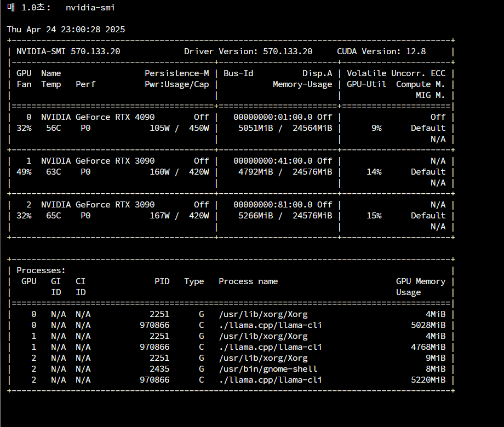Click the '5220MiB' process memory value
The height and width of the screenshot is (427, 504).
tap(428, 380)
